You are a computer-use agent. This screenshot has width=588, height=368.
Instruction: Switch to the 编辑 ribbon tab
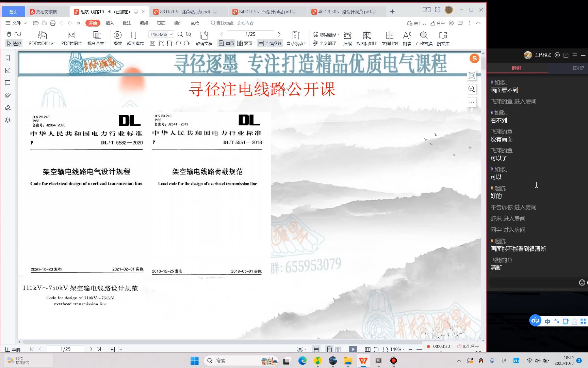[x=144, y=23]
